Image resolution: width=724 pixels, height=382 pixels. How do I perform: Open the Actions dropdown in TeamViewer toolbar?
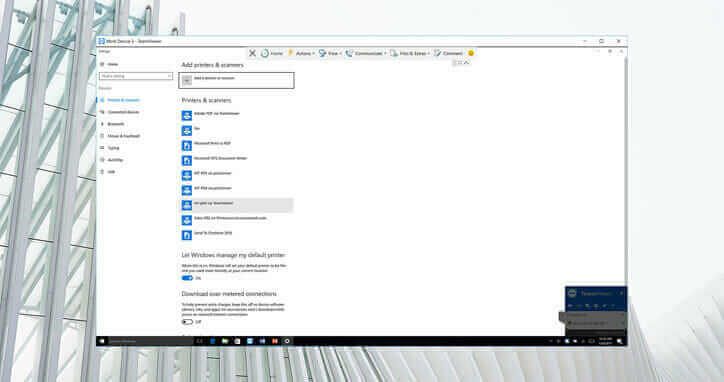click(x=301, y=53)
